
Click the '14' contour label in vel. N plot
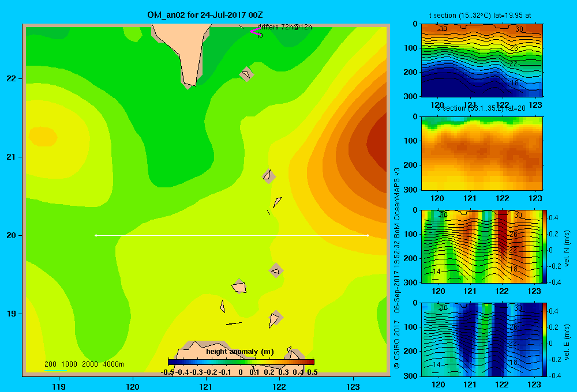pos(436,272)
